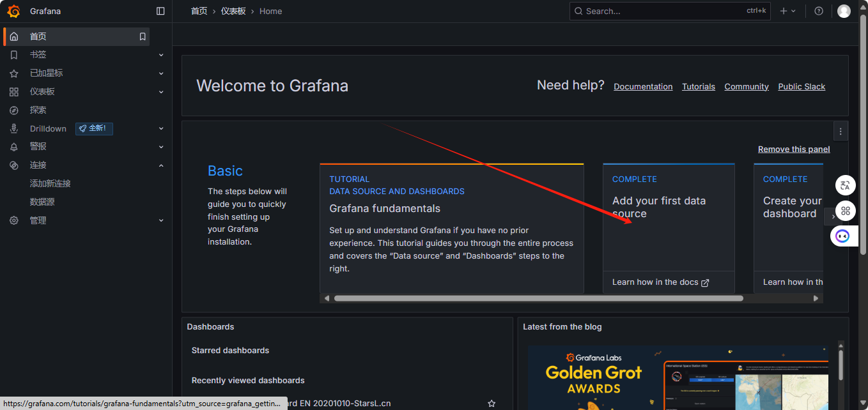This screenshot has height=410, width=868.
Task: Click the apps grid floating icon
Action: [x=846, y=211]
